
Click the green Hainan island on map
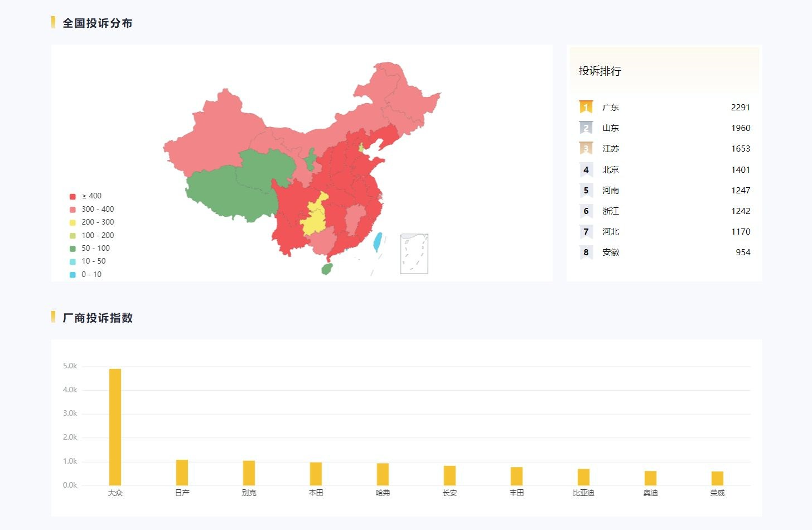tap(327, 269)
